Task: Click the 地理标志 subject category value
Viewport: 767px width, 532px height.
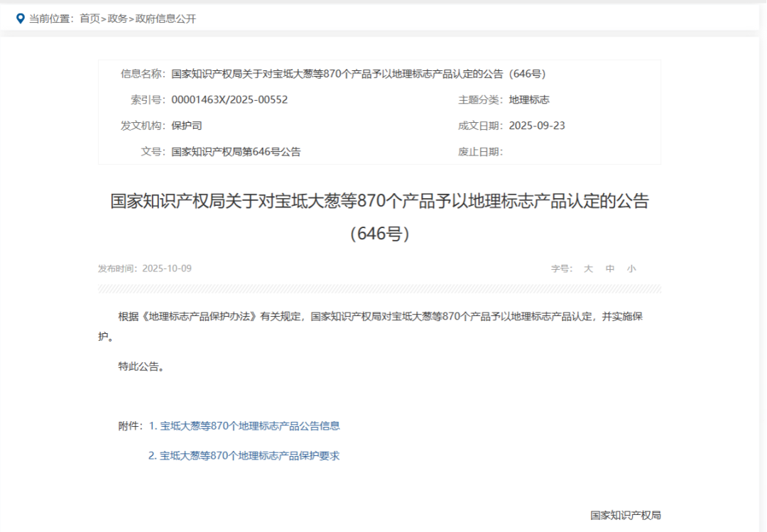Action: pyautogui.click(x=529, y=100)
